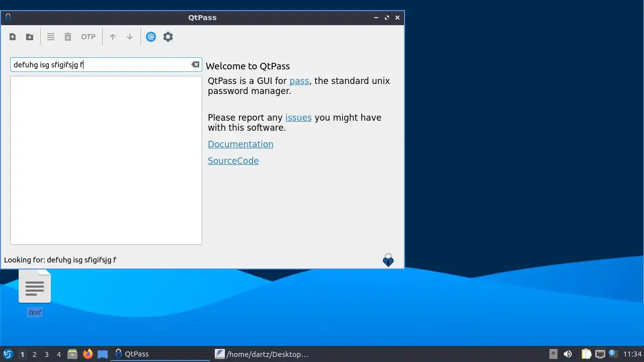Click the Delete trash icon in toolbar
This screenshot has width=644, height=362.
68,37
